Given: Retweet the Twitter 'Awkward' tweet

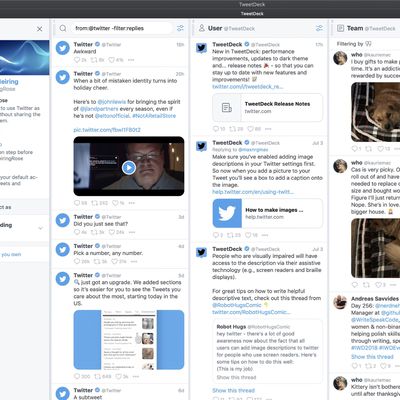Looking at the screenshot, I should coord(94,60).
